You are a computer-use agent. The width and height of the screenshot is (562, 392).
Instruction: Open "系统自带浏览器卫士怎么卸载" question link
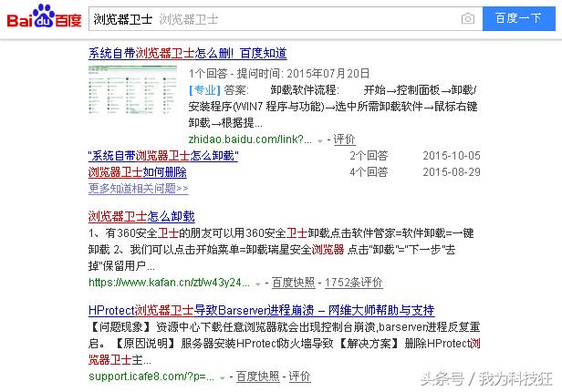pyautogui.click(x=163, y=156)
